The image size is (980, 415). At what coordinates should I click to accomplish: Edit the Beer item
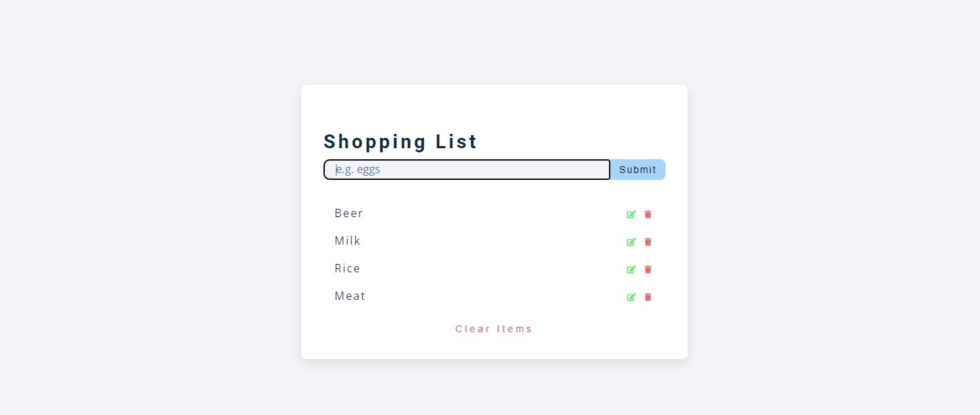(x=630, y=214)
